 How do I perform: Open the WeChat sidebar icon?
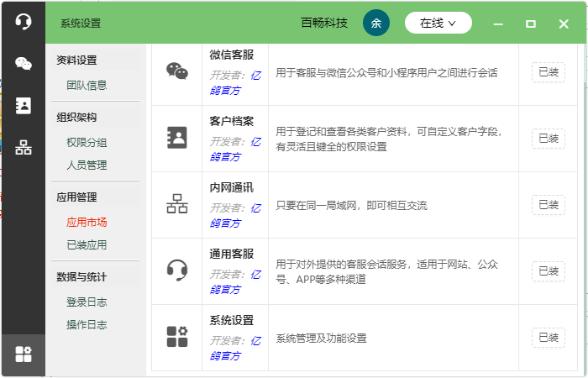24,63
